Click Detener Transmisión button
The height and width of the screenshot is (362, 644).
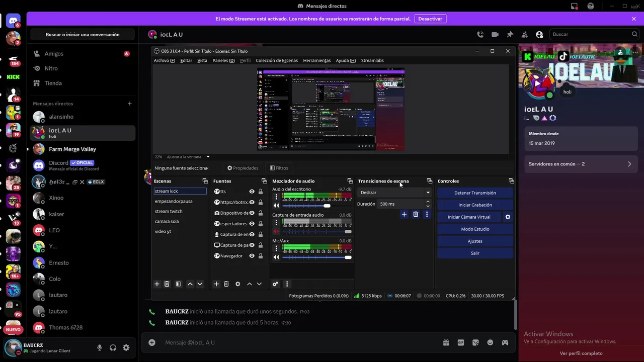(x=475, y=193)
